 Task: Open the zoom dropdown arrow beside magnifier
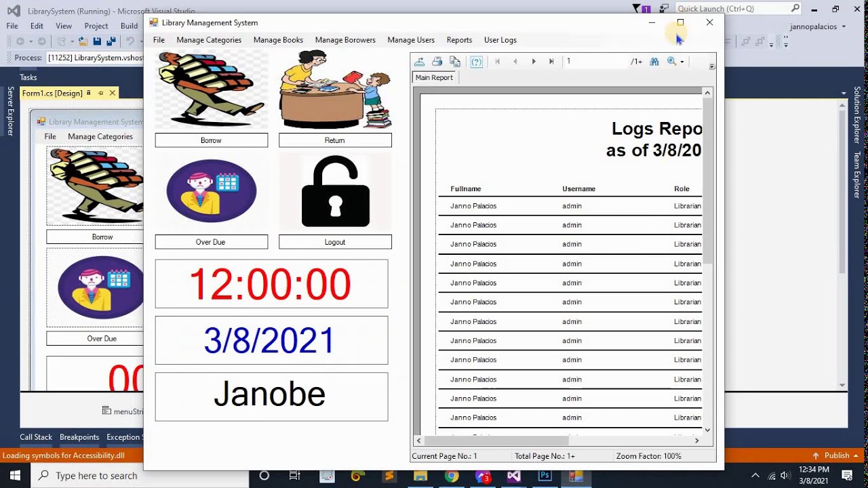[682, 62]
